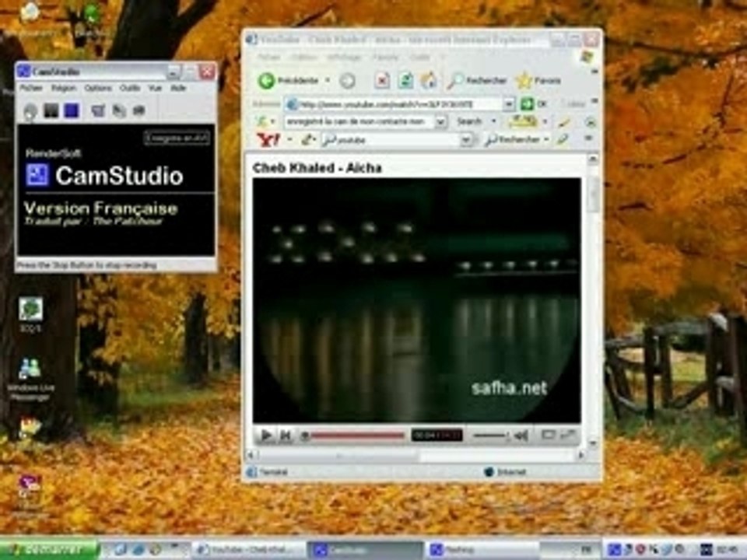Click the player small-size view icon
Screen dimensions: 747x560
548,436
